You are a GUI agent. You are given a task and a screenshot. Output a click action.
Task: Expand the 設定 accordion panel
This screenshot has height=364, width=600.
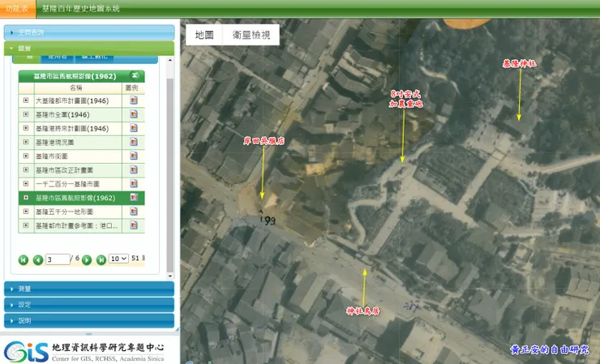point(89,305)
